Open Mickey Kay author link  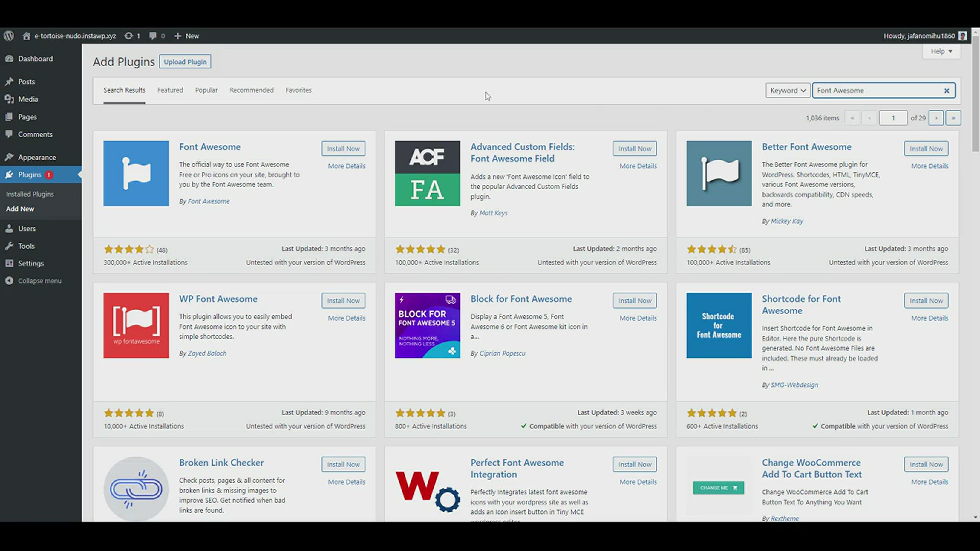(787, 221)
